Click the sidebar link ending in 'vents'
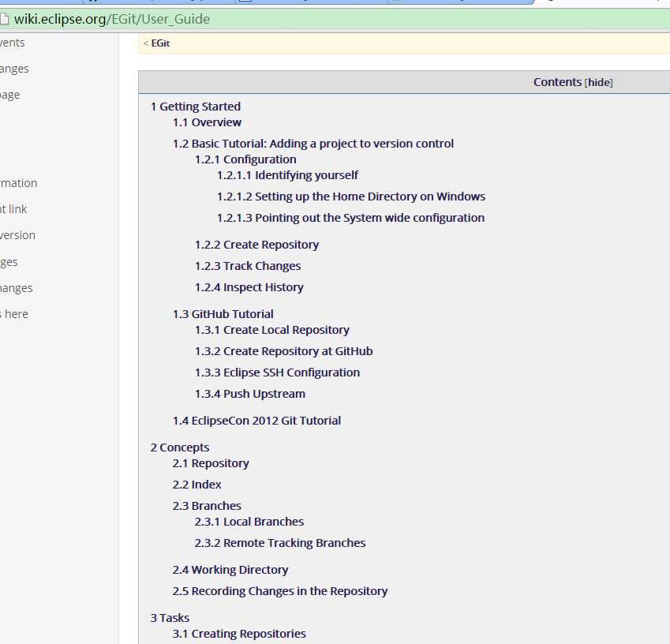Screen dimensions: 670x644 12,43
